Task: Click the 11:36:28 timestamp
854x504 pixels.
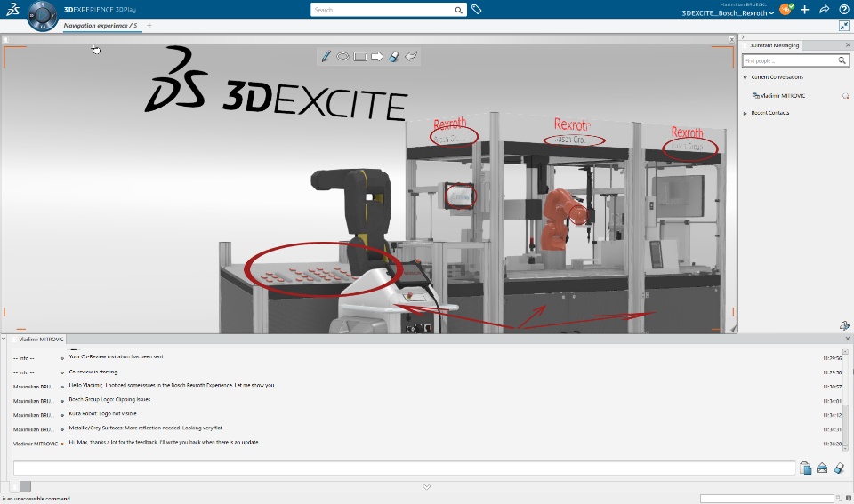Action: click(x=832, y=444)
